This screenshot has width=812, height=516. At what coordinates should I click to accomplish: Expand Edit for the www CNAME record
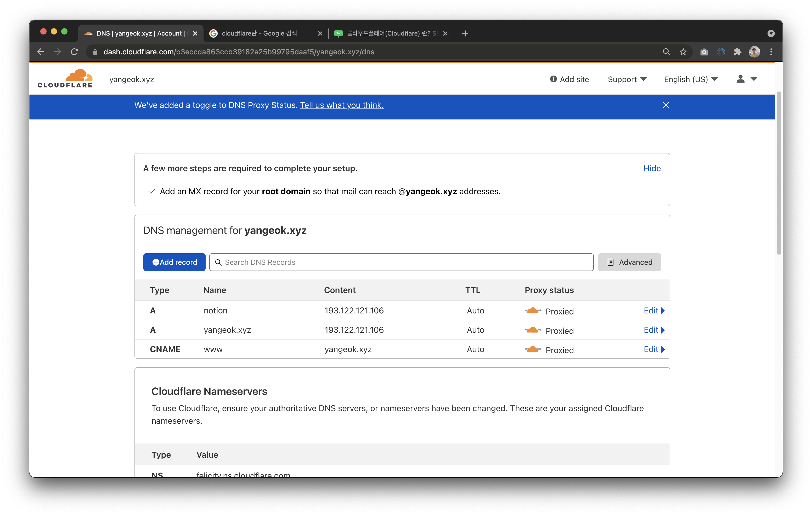coord(654,349)
